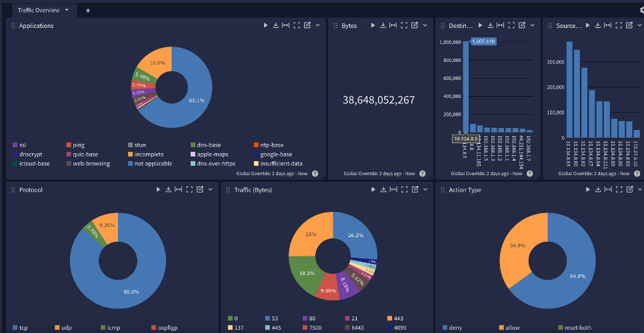The width and height of the screenshot is (644, 333).
Task: Fit width of the Protocol panel
Action: point(178,190)
